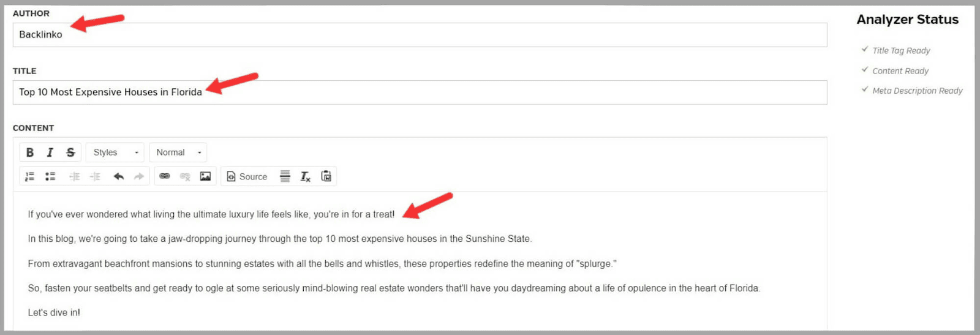Open the Normal paragraph format dropdown
This screenshot has height=335, width=980.
[178, 152]
